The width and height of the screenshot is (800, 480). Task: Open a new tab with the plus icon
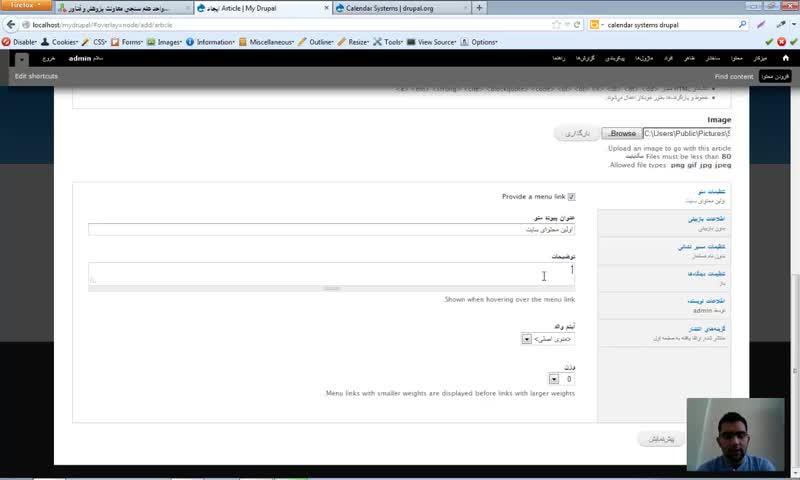(479, 8)
